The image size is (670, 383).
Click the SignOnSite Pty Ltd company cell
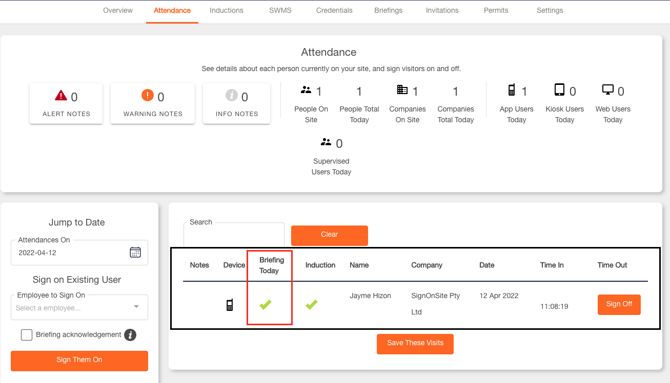coord(435,303)
